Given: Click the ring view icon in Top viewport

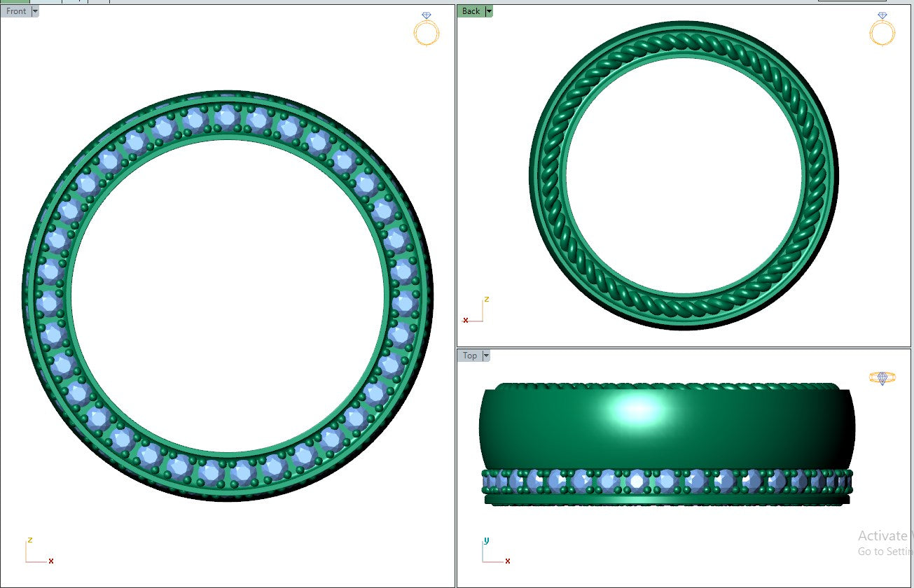Looking at the screenshot, I should [x=882, y=378].
